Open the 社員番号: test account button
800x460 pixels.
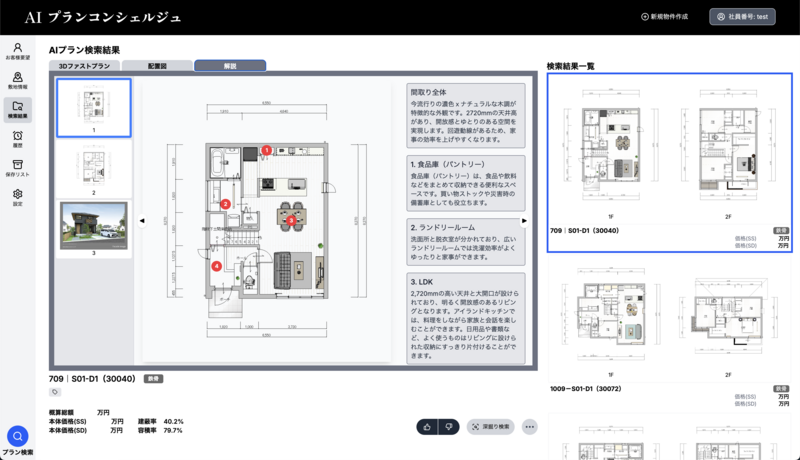coord(742,16)
